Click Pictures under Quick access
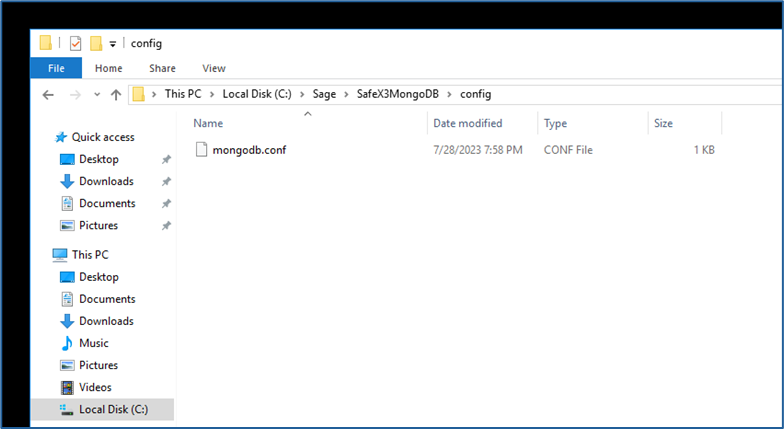This screenshot has height=429, width=784. 98,225
